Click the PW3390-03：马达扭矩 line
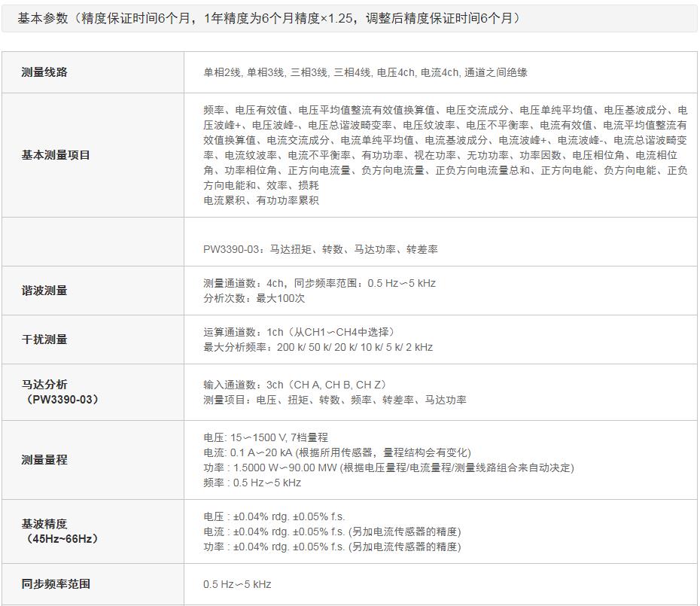This screenshot has width=700, height=606. click(x=320, y=249)
